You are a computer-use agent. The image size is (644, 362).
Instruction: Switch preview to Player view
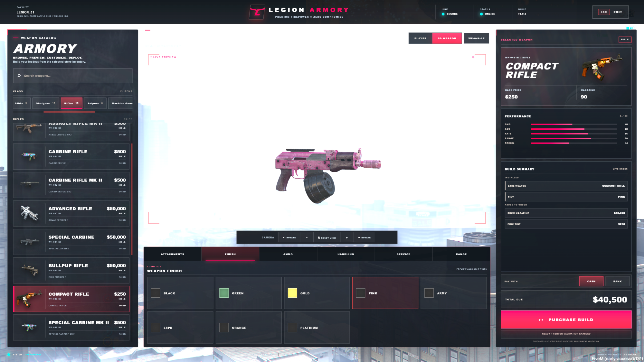tap(421, 38)
